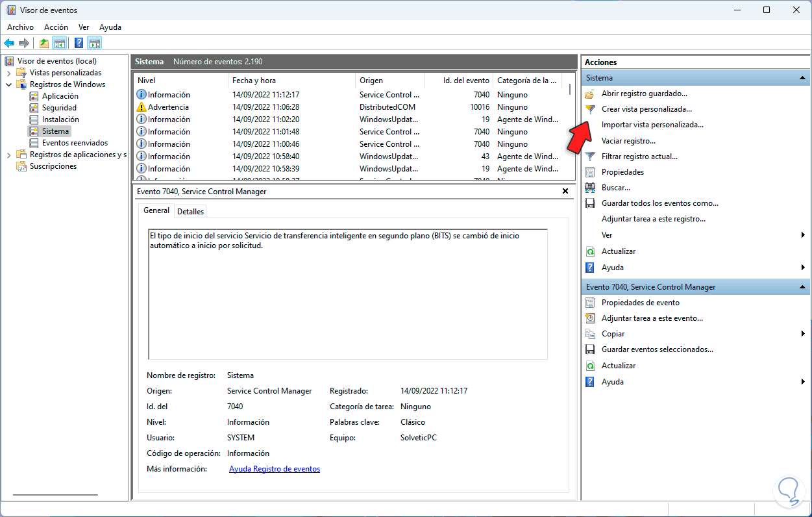Click the Forward arrow toolbar icon
This screenshot has height=517, width=812.
[x=24, y=44]
